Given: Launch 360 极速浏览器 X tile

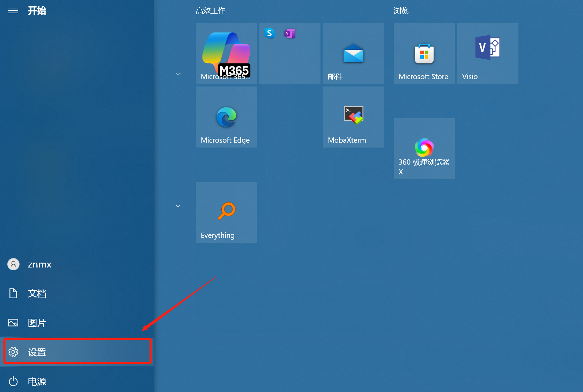Looking at the screenshot, I should click(x=424, y=149).
